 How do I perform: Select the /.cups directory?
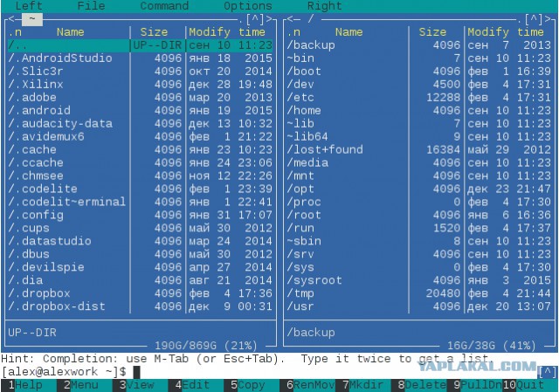(x=140, y=228)
